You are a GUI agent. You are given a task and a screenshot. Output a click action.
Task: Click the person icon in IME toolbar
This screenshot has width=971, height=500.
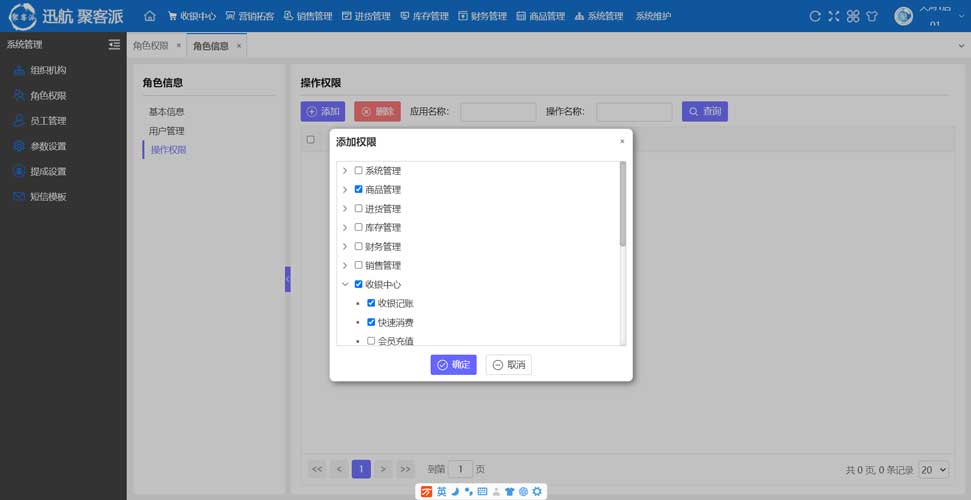[x=496, y=491]
